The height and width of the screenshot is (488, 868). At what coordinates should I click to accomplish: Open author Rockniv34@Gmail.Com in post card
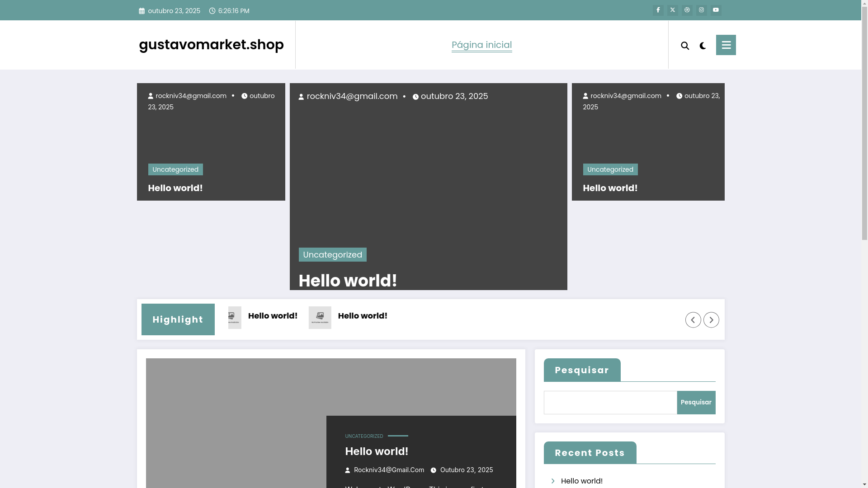pyautogui.click(x=388, y=470)
